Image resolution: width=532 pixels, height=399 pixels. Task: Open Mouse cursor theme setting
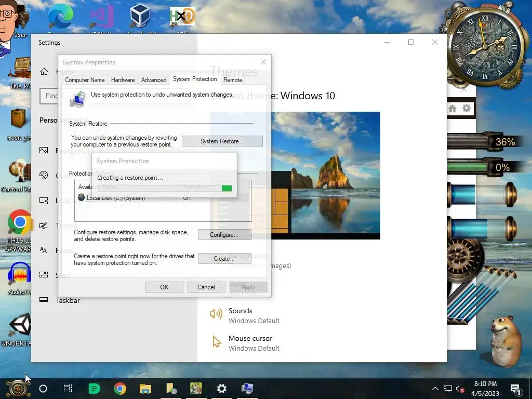tap(254, 343)
